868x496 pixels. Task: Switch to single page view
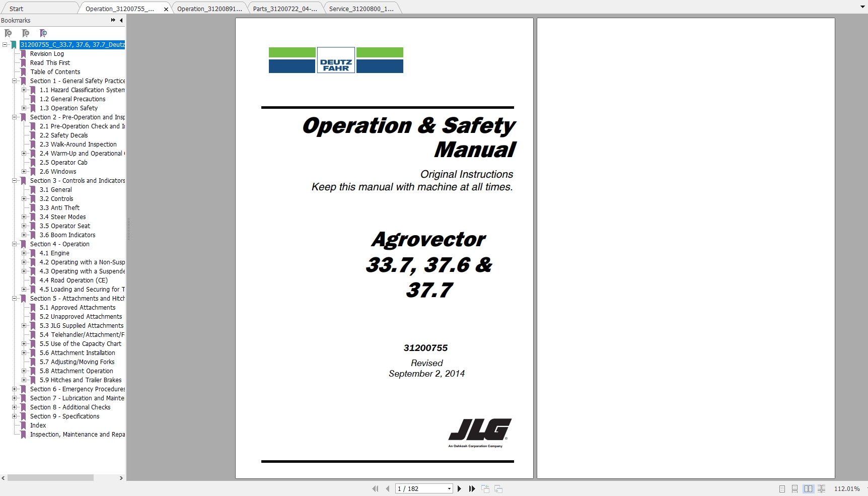point(782,488)
